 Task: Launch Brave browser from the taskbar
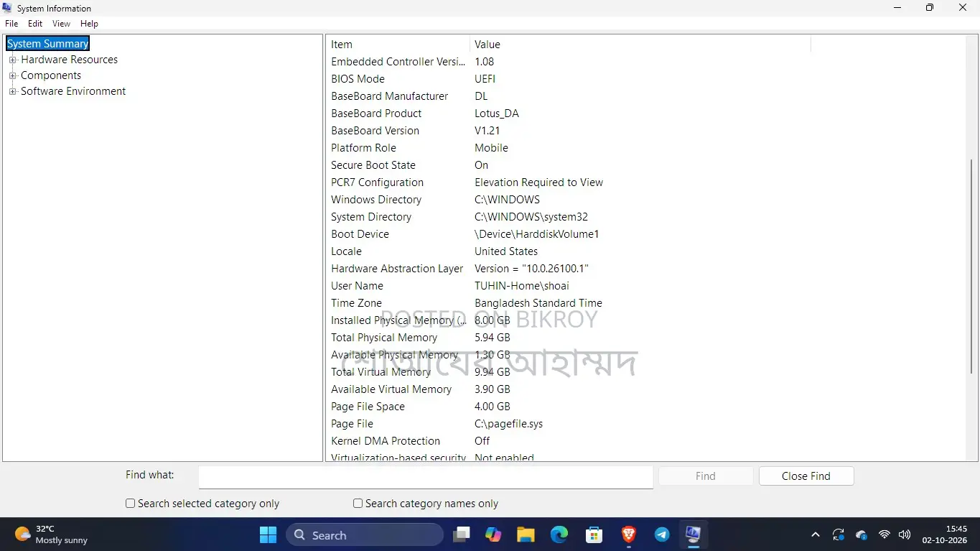tap(628, 534)
